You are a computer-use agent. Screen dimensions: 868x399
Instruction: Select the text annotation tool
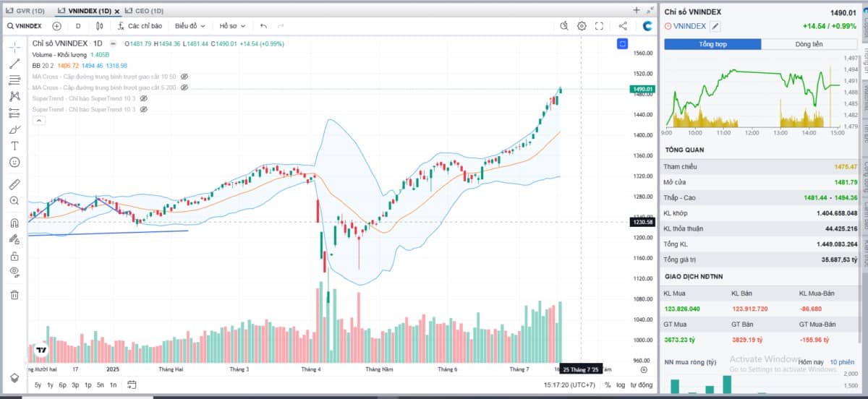[x=14, y=146]
